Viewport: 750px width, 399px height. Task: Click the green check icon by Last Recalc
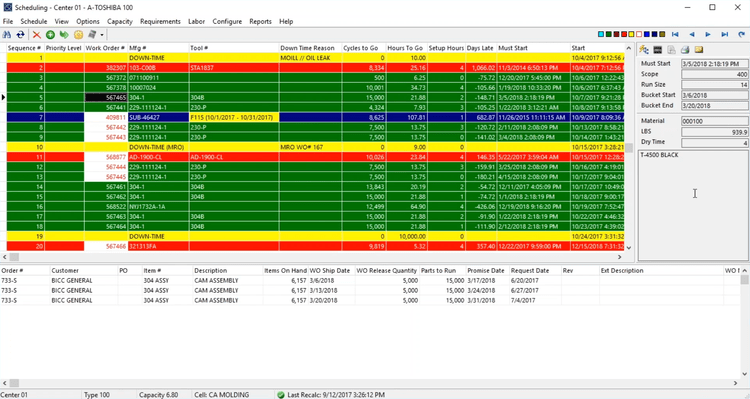coord(281,395)
